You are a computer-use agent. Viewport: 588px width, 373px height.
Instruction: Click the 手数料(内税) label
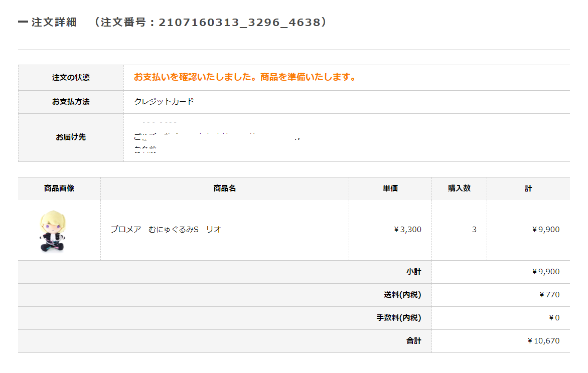(399, 318)
